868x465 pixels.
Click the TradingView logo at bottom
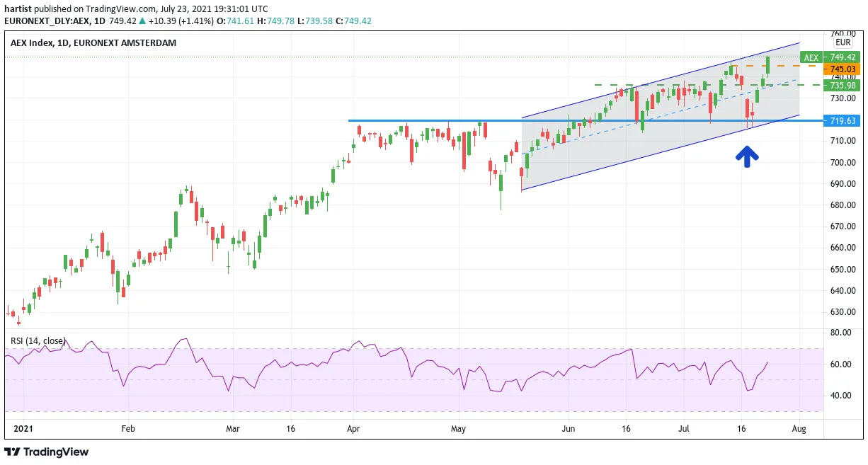[47, 452]
